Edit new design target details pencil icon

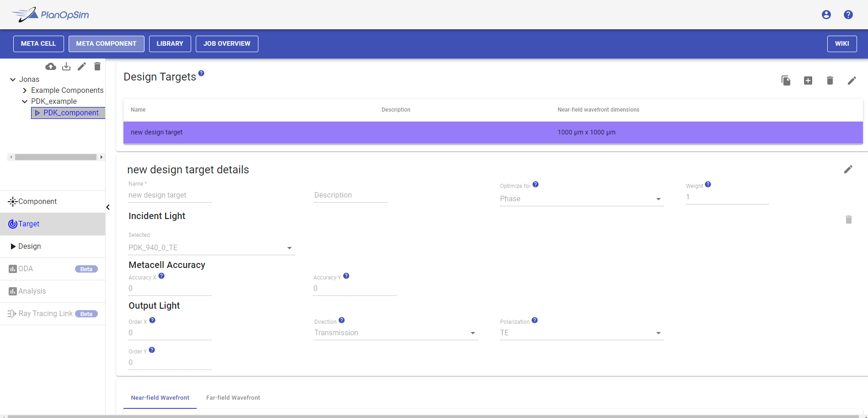click(848, 170)
